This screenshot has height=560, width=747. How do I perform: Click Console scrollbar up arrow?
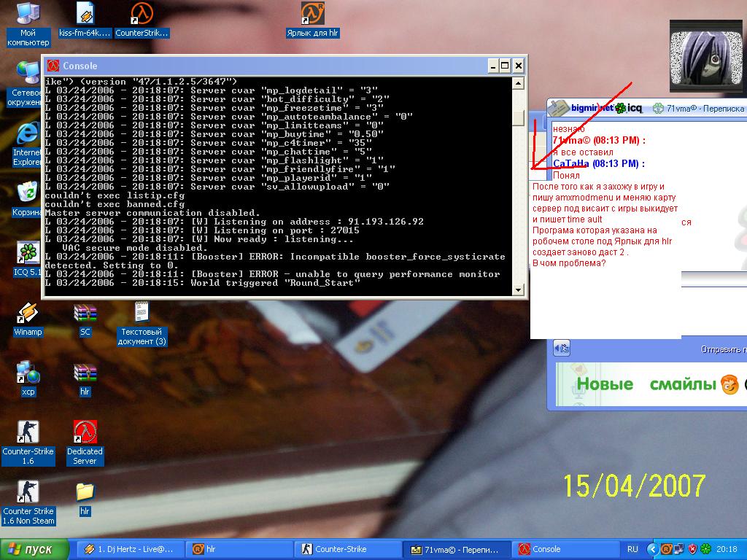(518, 83)
